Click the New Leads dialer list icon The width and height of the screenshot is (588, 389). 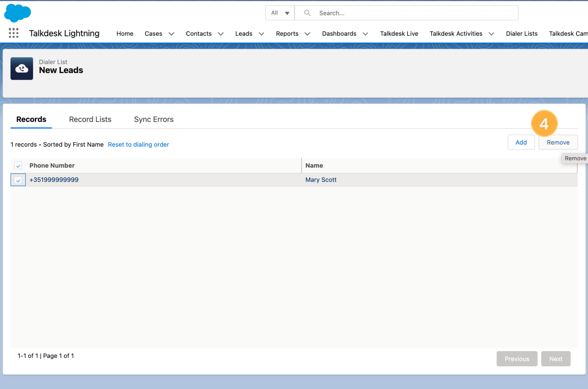[21, 69]
